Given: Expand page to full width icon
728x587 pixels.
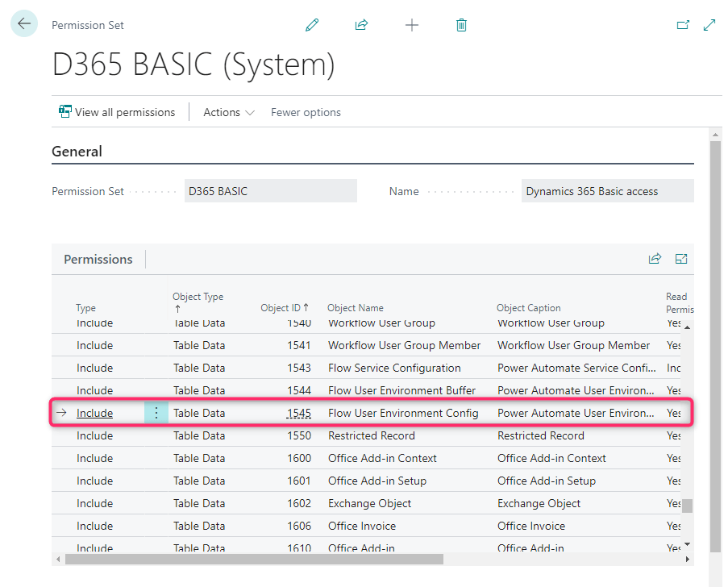Looking at the screenshot, I should coord(709,25).
